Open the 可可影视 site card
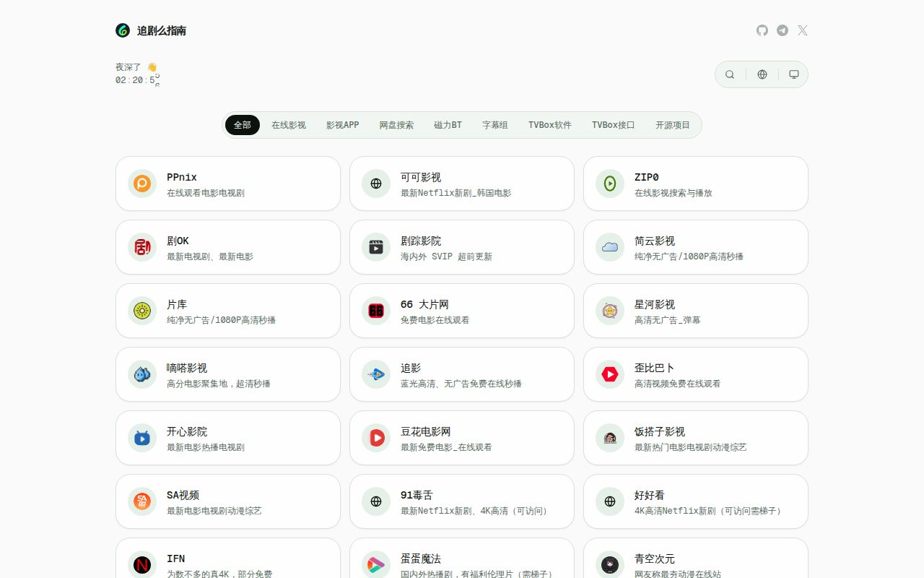This screenshot has height=578, width=924. (462, 184)
